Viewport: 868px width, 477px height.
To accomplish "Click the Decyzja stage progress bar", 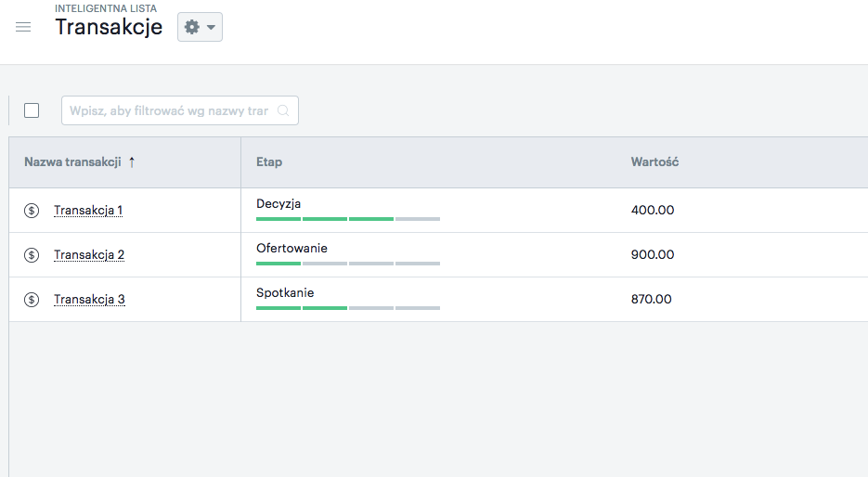I will click(348, 219).
